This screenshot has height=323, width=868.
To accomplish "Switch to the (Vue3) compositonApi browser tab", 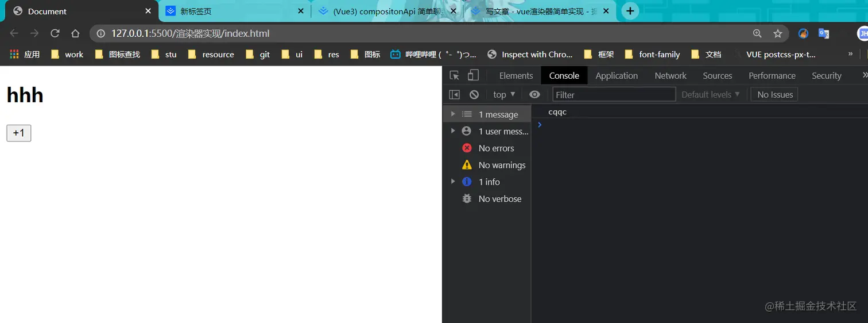I will point(387,11).
